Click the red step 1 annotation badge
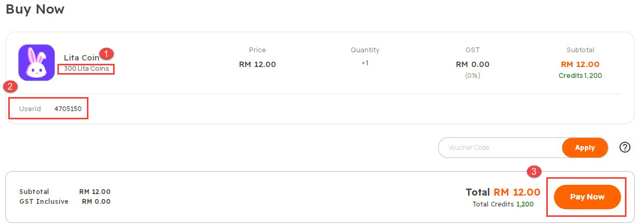 tap(107, 53)
